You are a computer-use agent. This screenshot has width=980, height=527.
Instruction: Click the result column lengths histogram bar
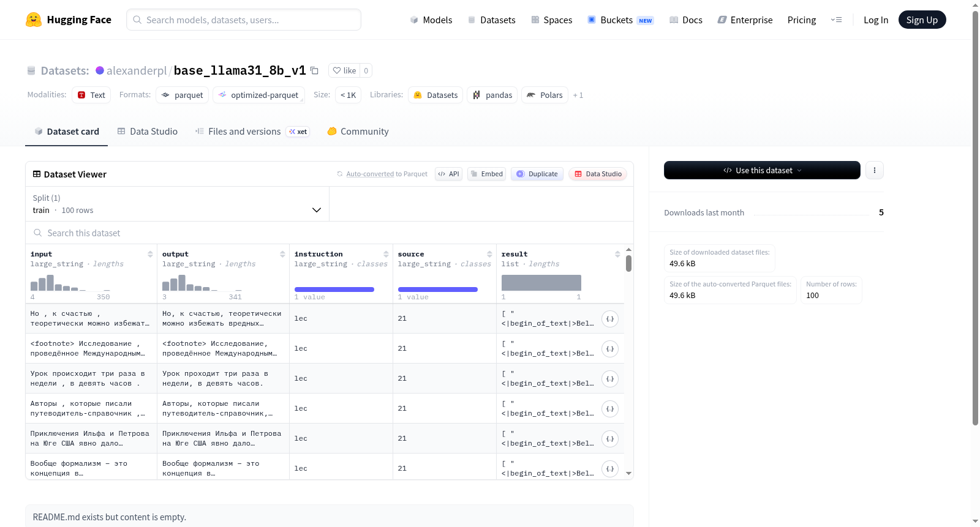(x=541, y=283)
